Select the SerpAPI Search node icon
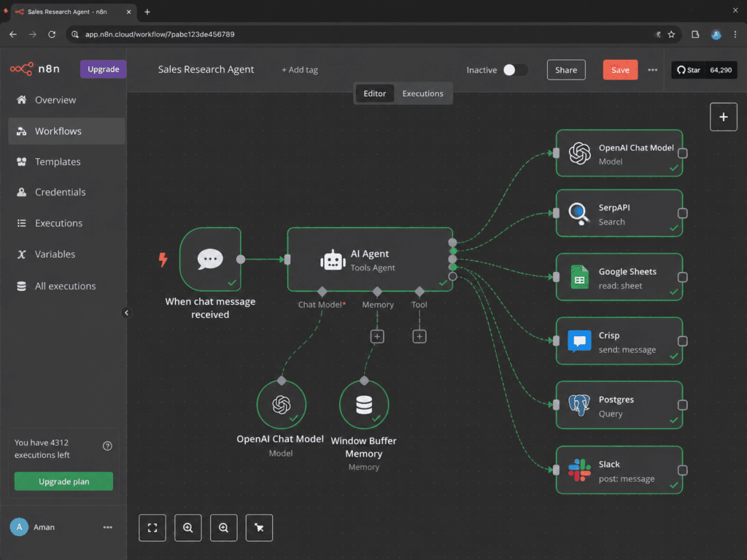747x560 pixels. click(578, 214)
